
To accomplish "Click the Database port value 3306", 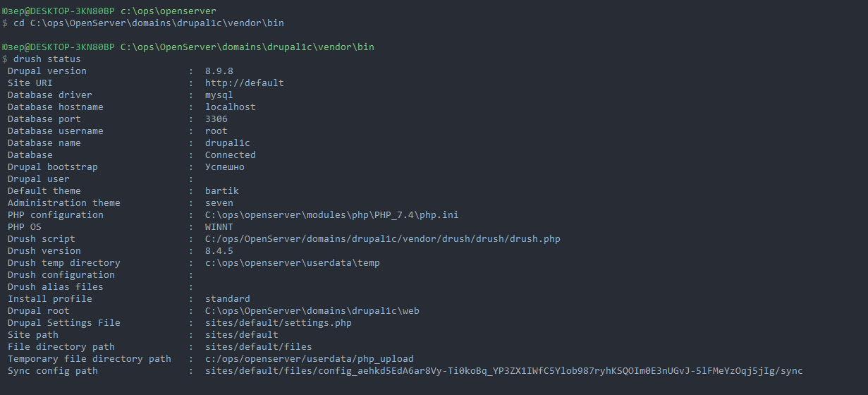I will (x=216, y=119).
